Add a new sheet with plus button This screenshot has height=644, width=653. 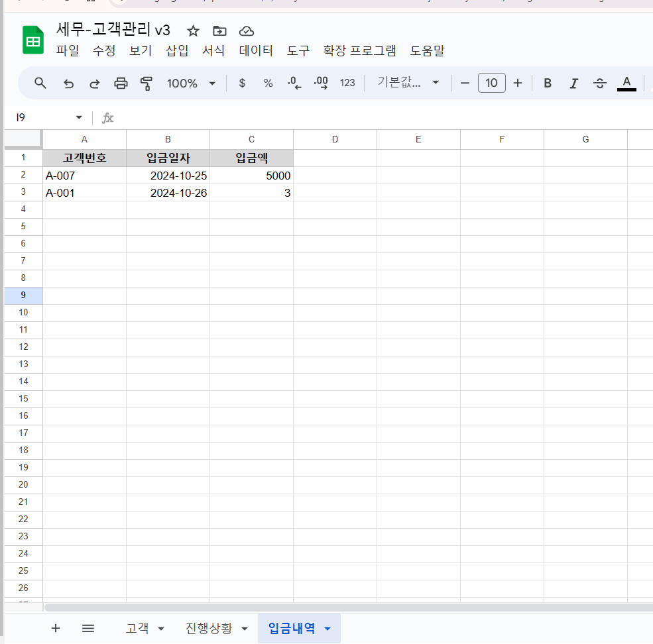(56, 629)
